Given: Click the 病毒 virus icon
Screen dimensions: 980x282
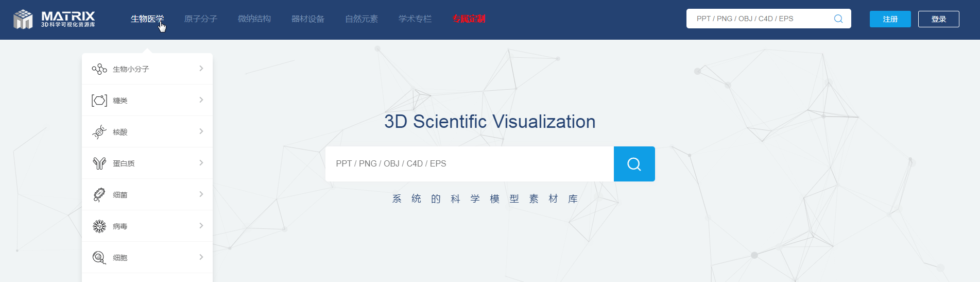Looking at the screenshot, I should pyautogui.click(x=99, y=226).
